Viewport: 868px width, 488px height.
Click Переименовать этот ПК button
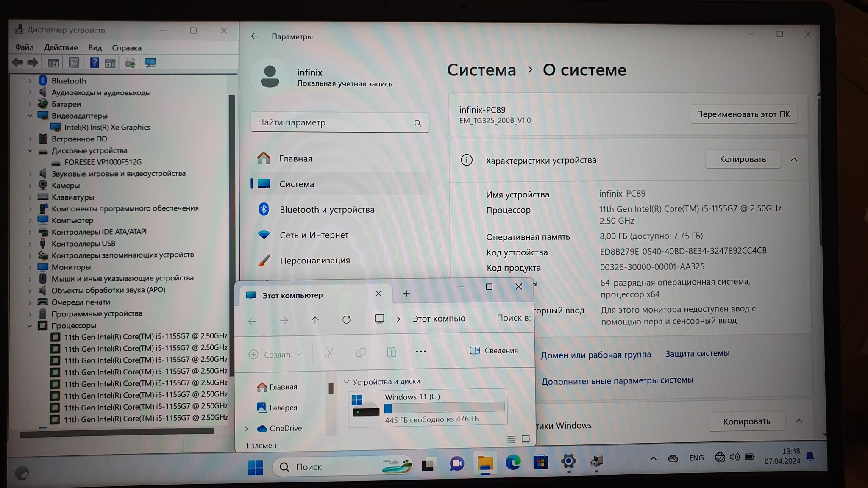click(743, 114)
